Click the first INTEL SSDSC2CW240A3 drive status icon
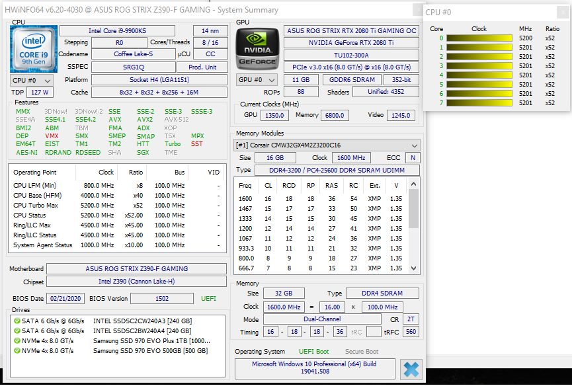This screenshot has height=392, width=572. point(17,321)
